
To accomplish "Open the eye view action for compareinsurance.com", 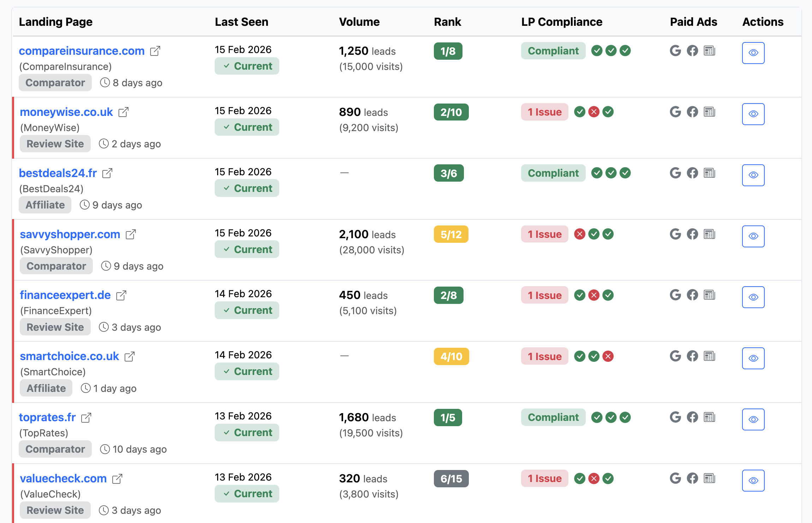I will (x=753, y=53).
